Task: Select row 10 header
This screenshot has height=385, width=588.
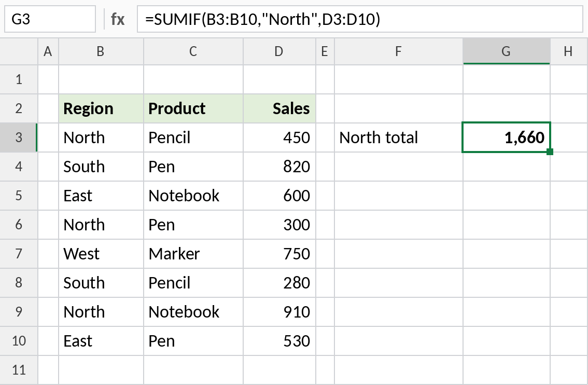Action: (x=19, y=341)
